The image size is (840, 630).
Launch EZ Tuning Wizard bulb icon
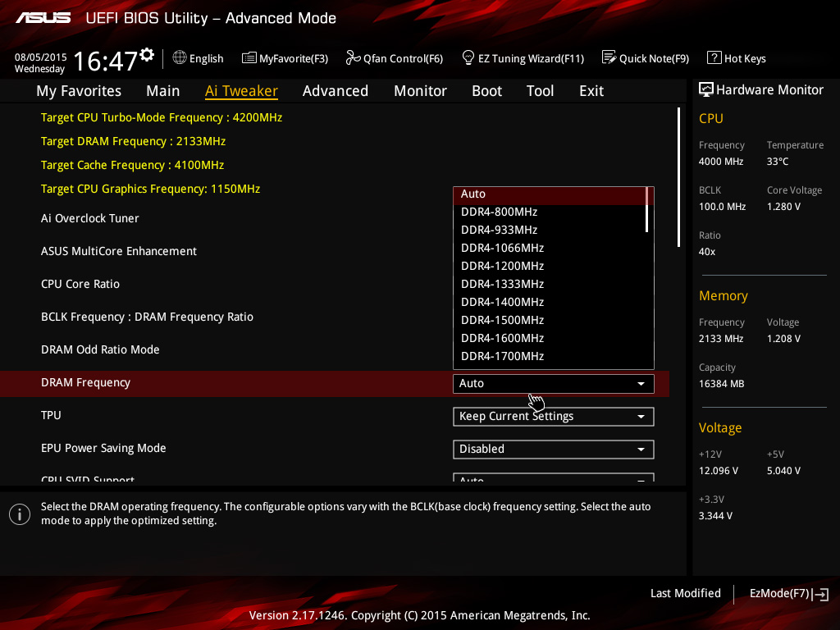pyautogui.click(x=468, y=57)
